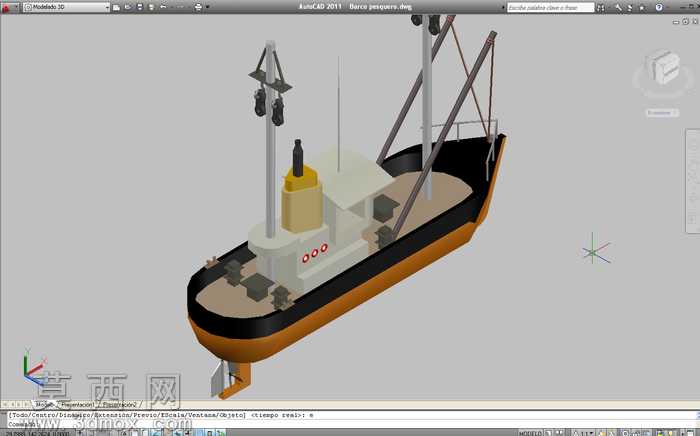Screen dimensions: 700x436
Task: Click the layout tab scroll arrows at bottom left
Action: pyautogui.click(x=16, y=404)
